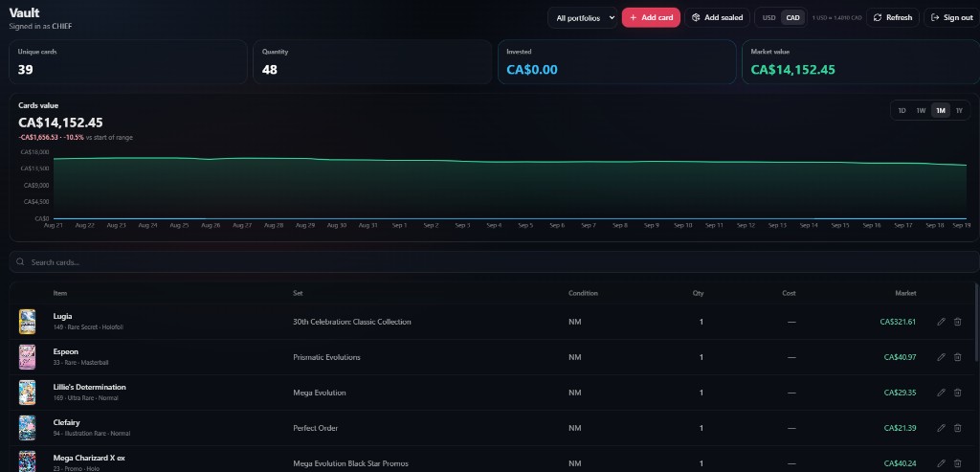Select the 1M chart range
This screenshot has width=980, height=472.
pyautogui.click(x=940, y=111)
